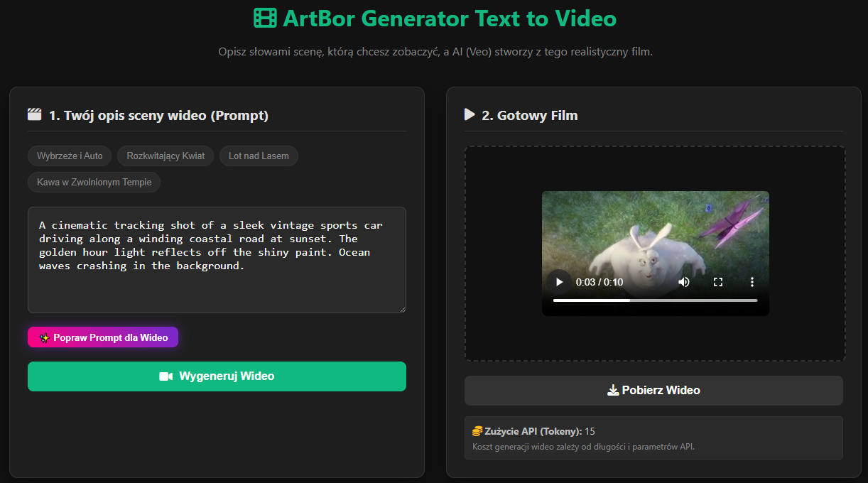Viewport: 868px width, 483px height.
Task: Click the coins icon next to Zużycie API
Action: click(477, 431)
